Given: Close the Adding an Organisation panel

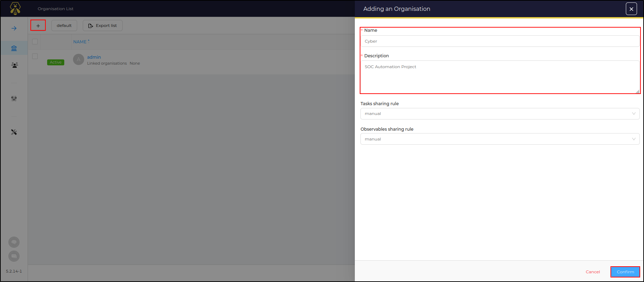Looking at the screenshot, I should (x=631, y=9).
